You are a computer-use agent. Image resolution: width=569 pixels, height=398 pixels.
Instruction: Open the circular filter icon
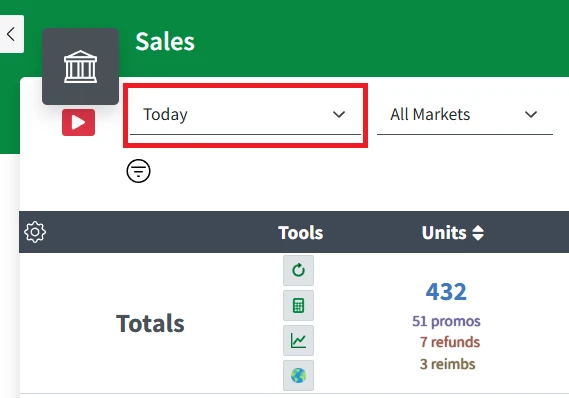(138, 171)
